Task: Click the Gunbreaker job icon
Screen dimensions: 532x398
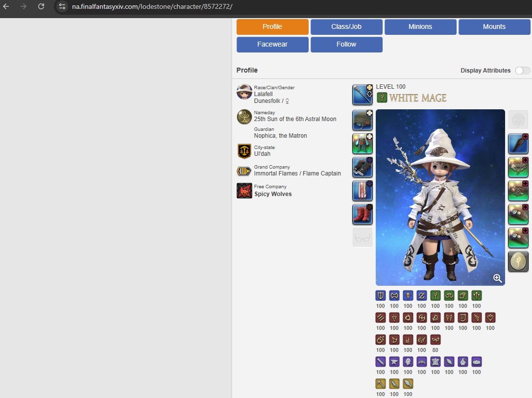Action: (x=422, y=296)
